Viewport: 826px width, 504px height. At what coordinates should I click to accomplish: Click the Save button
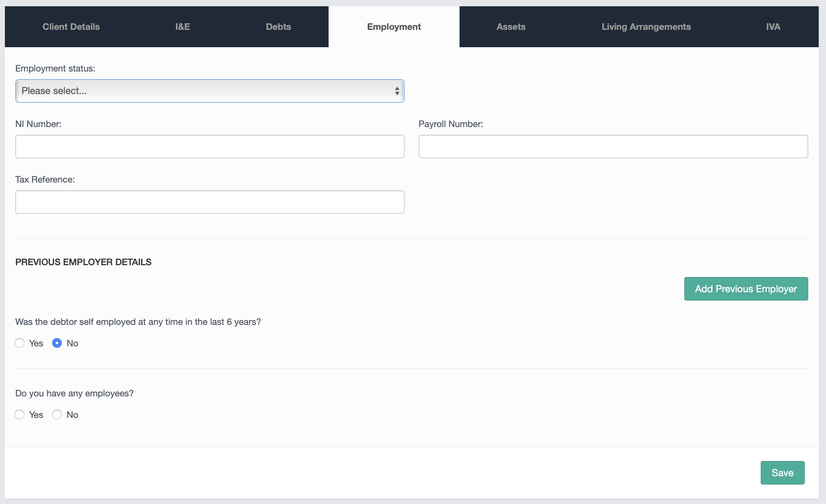[x=782, y=472]
